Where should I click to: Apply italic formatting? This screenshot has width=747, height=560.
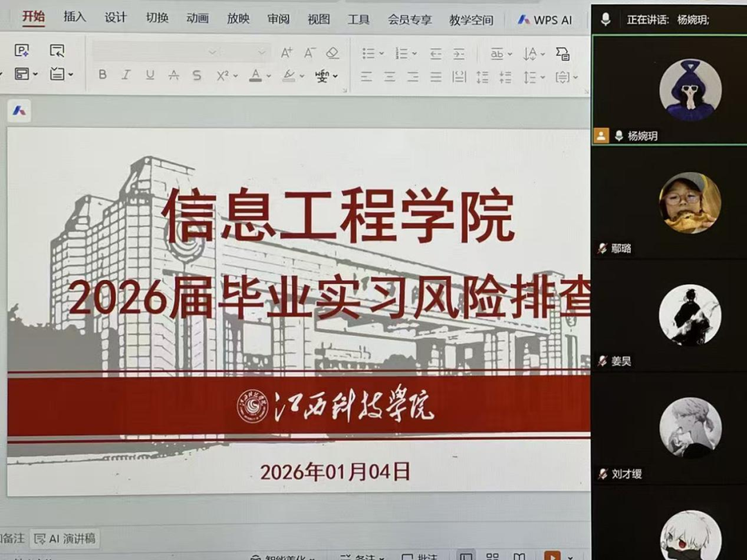coord(126,75)
